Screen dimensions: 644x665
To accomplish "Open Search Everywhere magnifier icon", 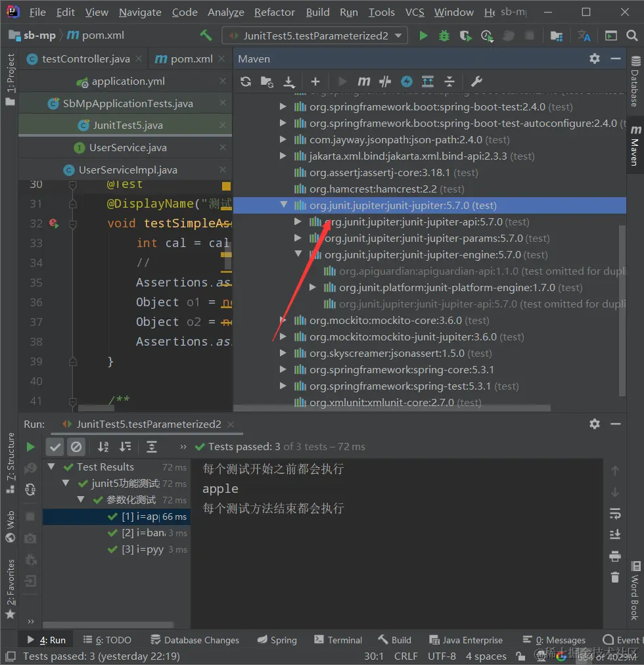I will point(632,35).
